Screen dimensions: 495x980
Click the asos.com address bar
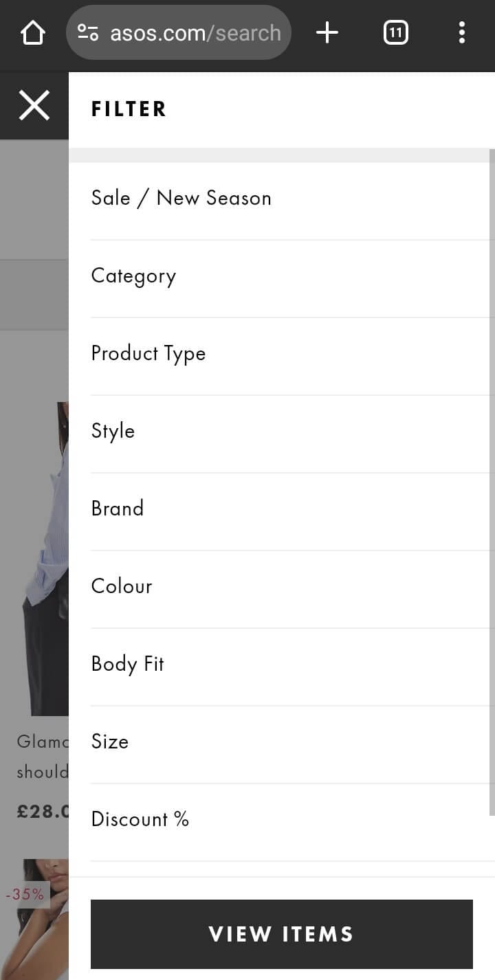point(195,32)
